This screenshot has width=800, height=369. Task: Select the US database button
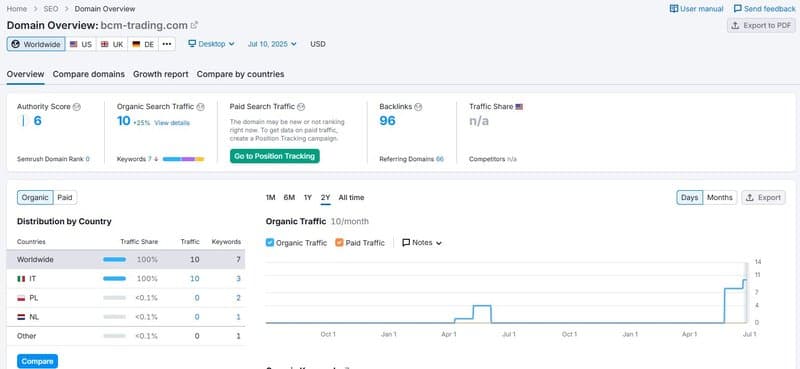[81, 44]
